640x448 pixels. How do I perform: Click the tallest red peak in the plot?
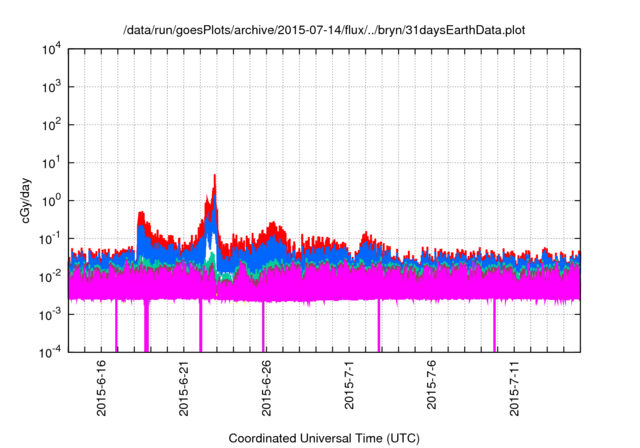[215, 178]
